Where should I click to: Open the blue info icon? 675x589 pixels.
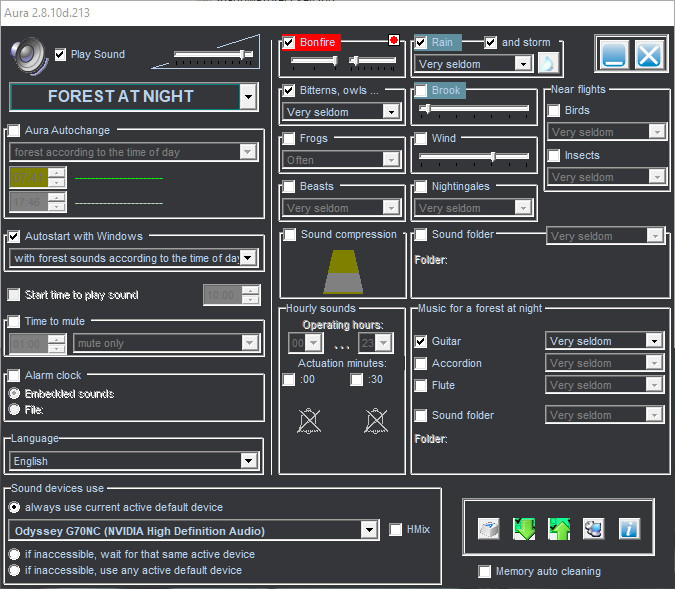629,529
